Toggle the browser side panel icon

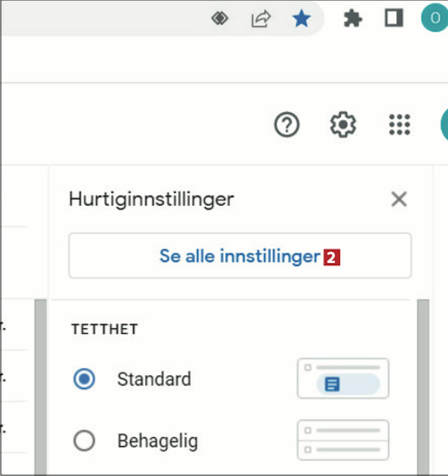click(x=394, y=18)
